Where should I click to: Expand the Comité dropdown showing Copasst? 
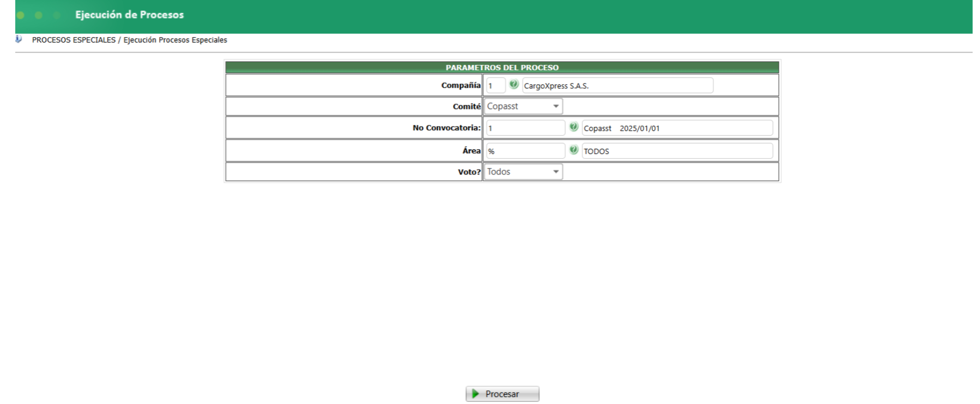pyautogui.click(x=523, y=106)
